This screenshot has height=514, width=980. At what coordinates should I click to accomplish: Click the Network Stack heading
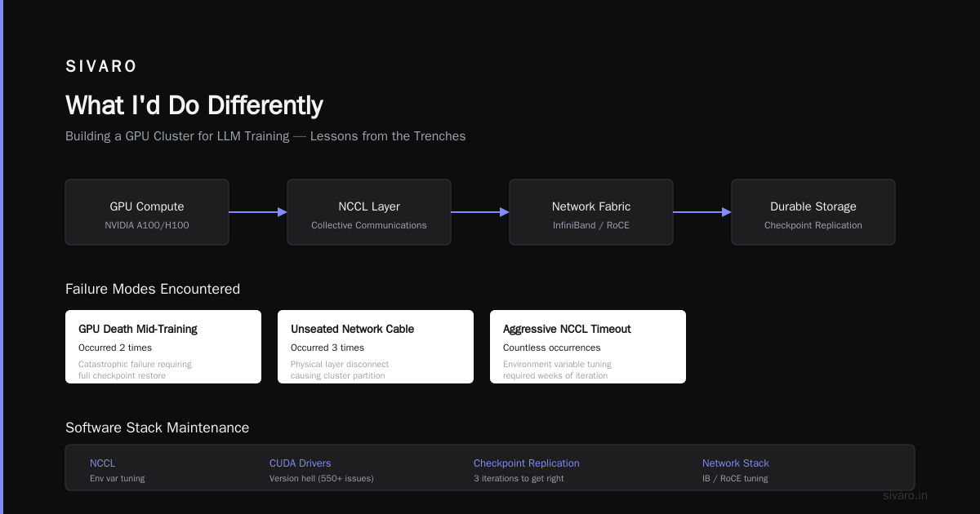(x=736, y=463)
